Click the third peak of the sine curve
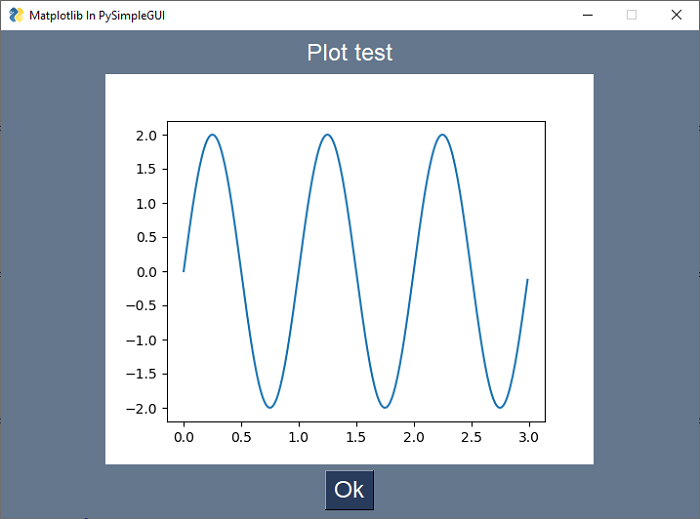700x519 pixels. tap(442, 135)
